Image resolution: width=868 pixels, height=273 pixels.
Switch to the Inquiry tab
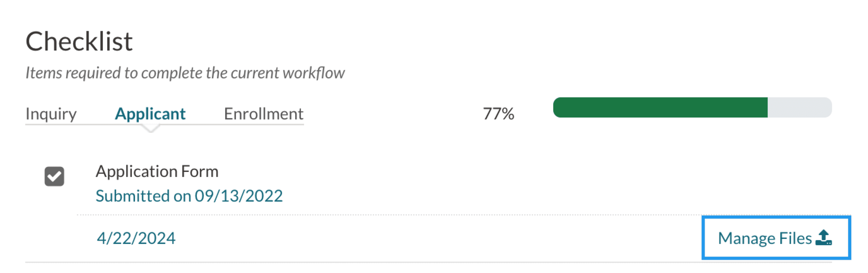click(51, 114)
